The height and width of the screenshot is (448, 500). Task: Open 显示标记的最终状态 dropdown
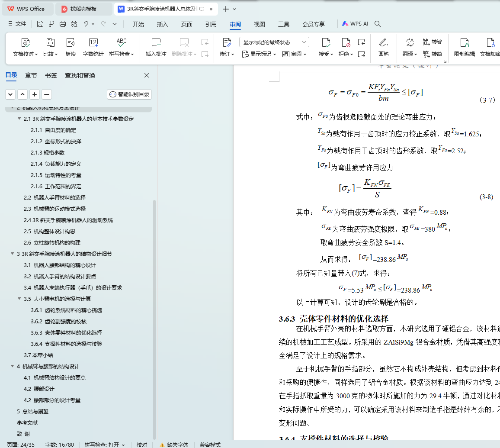[x=274, y=42]
